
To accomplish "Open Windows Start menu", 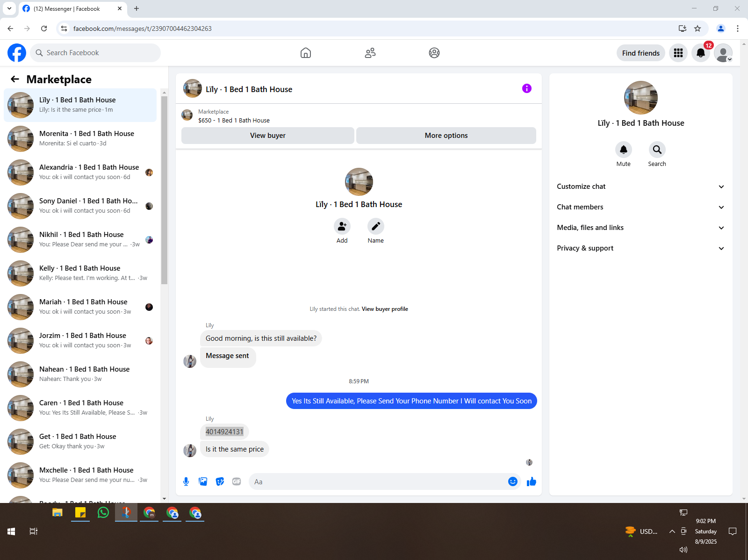I will (11, 531).
